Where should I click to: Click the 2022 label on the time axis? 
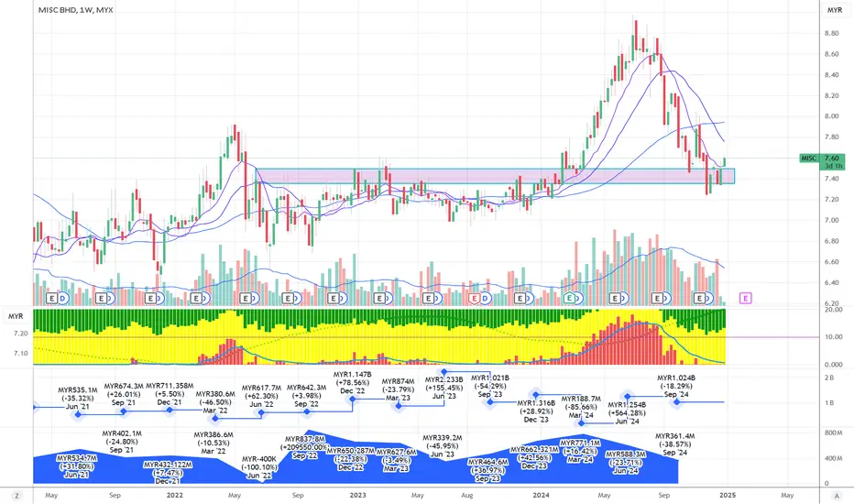click(175, 495)
